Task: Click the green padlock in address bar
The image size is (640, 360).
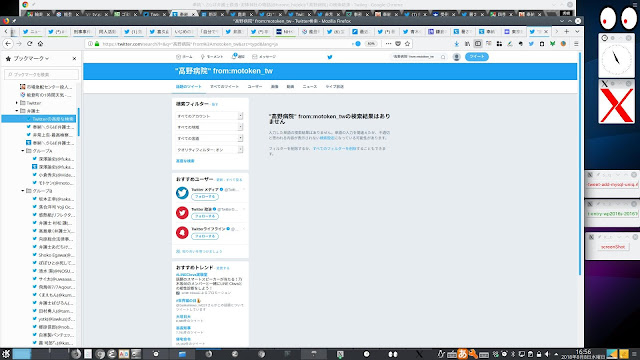Action: tap(97, 44)
